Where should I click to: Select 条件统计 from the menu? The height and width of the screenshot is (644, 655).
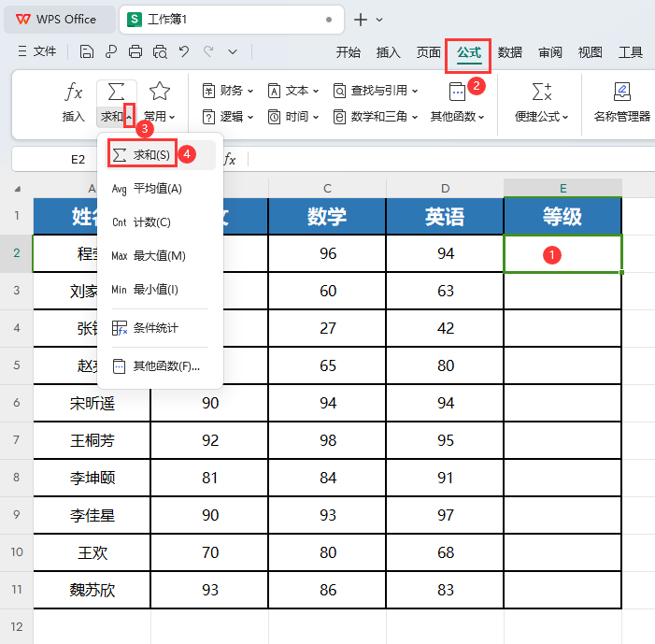tap(161, 328)
